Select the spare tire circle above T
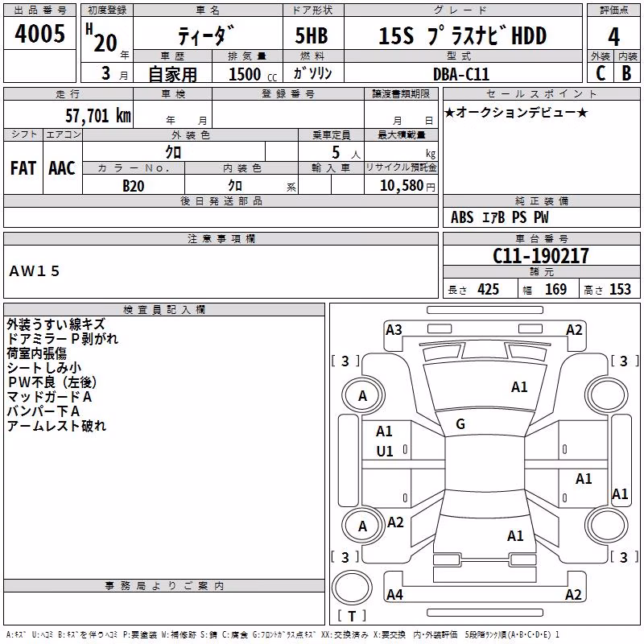 [x=352, y=588]
